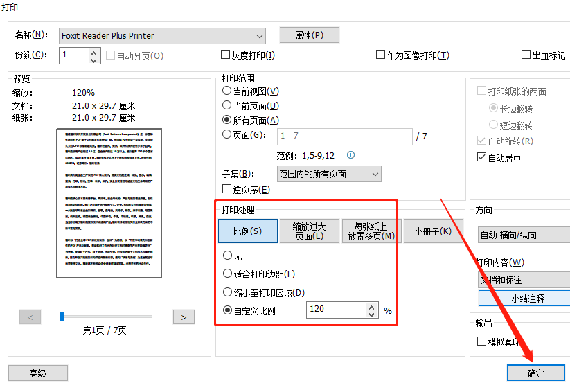Image resolution: width=570 pixels, height=392 pixels.
Task: Switch to the 小册子(K) booklet tab
Action: (x=433, y=231)
